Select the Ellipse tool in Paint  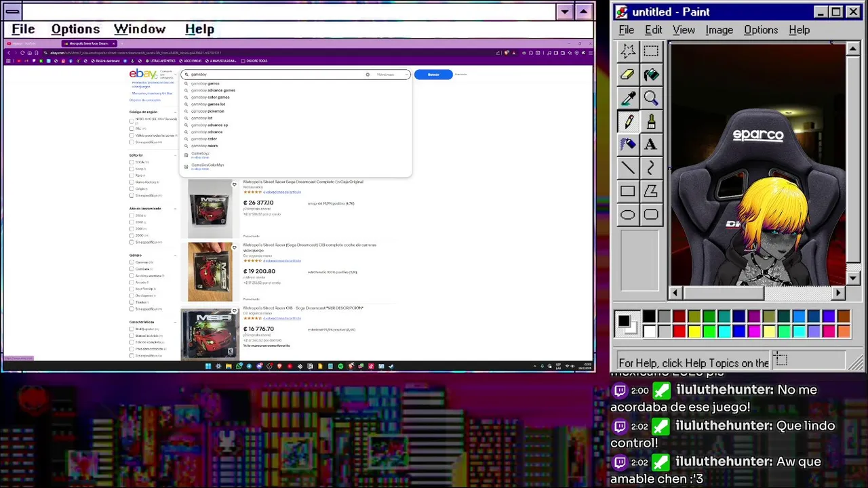point(628,215)
